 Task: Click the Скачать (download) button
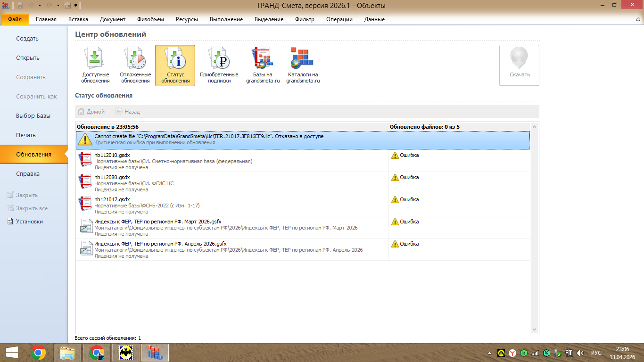pos(520,66)
